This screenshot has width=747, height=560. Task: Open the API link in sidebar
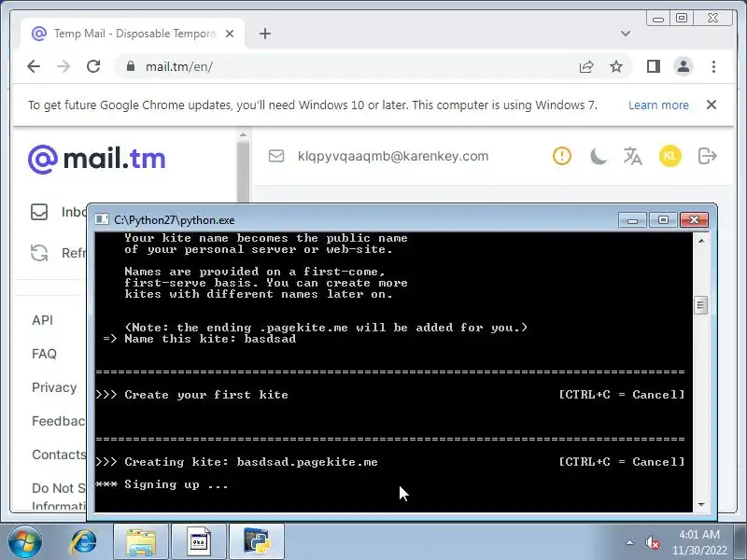pyautogui.click(x=42, y=320)
